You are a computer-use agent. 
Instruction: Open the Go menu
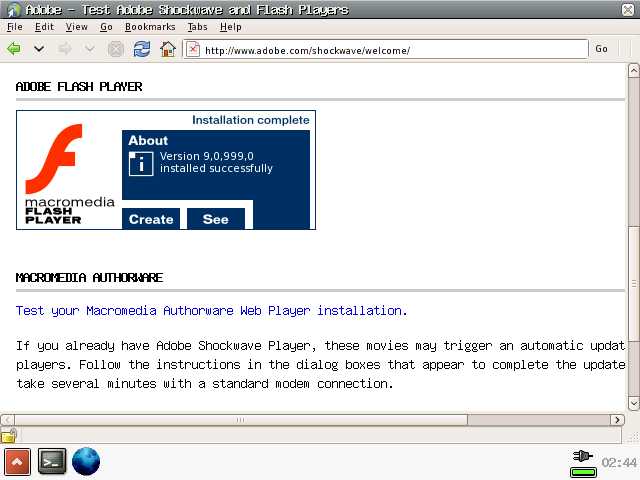(x=106, y=27)
